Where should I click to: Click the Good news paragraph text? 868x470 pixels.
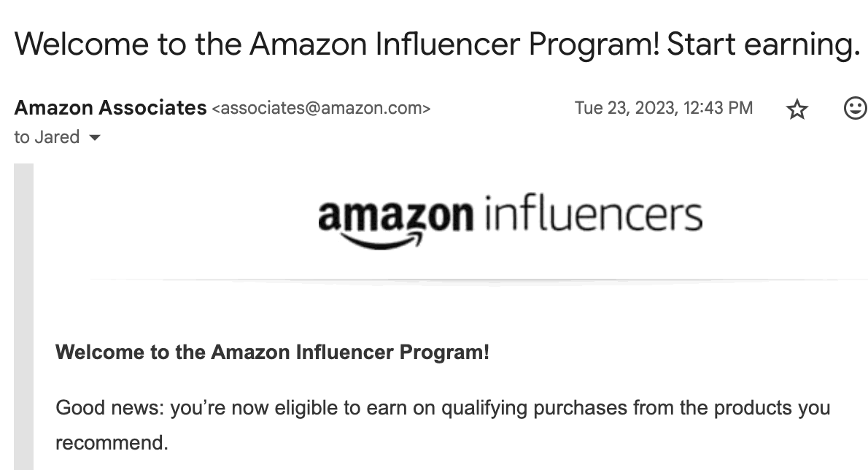(x=443, y=425)
